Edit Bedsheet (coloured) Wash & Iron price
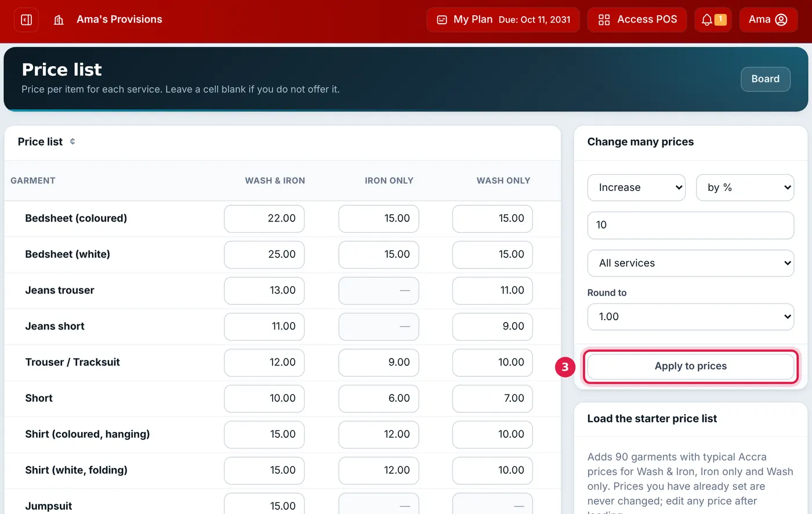Screen dimensions: 812x514 pyautogui.click(x=264, y=219)
